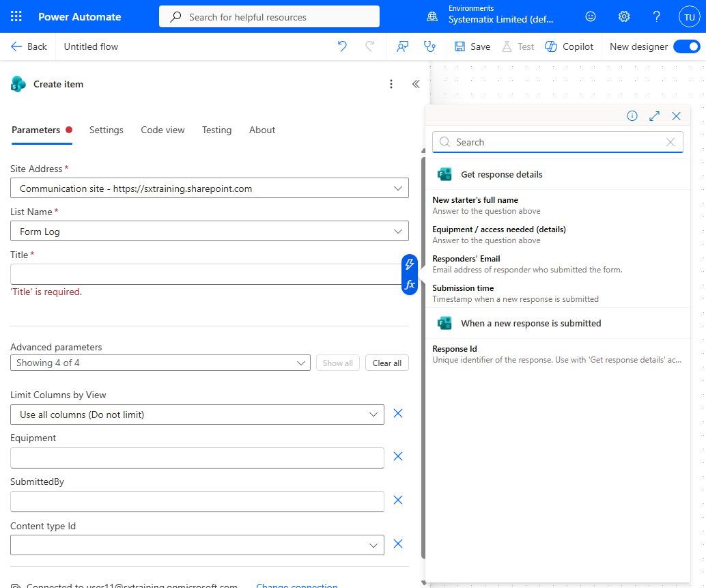Open the TU account avatar

690,17
